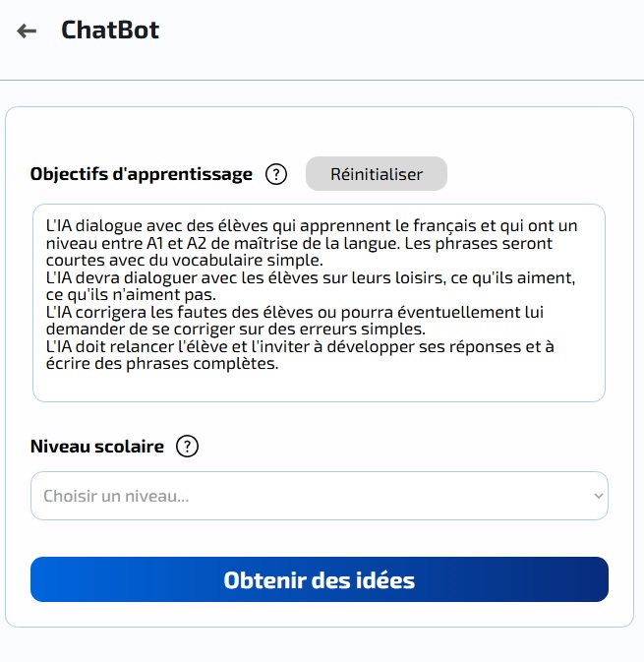Screen dimensions: 644x662
Task: Click the line starting "L'IA doit relancer"
Action: [300, 346]
